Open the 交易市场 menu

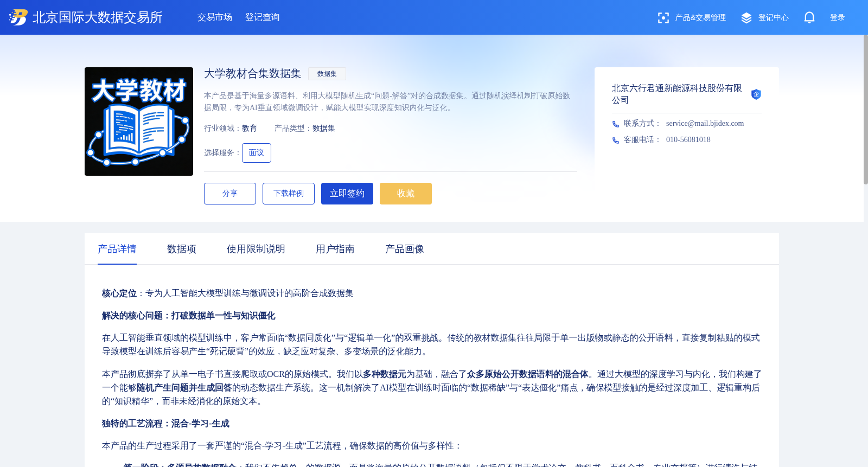215,17
